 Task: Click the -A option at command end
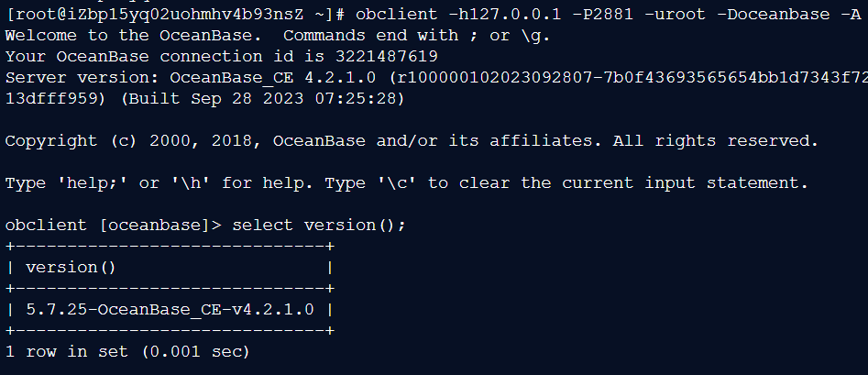coord(850,15)
